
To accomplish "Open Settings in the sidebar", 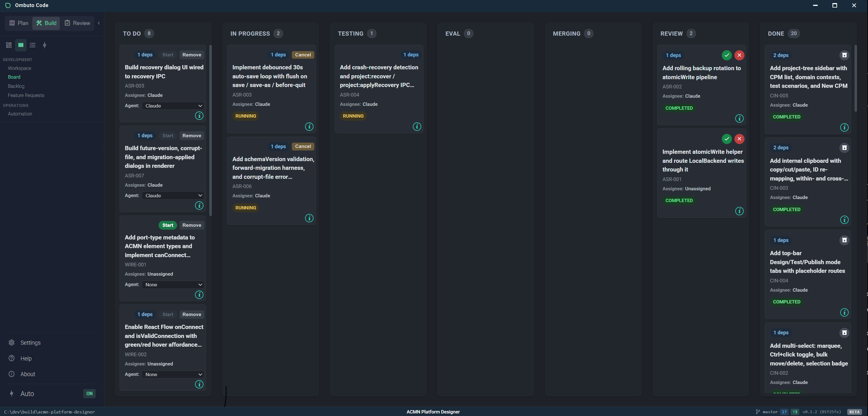I will click(x=24, y=342).
